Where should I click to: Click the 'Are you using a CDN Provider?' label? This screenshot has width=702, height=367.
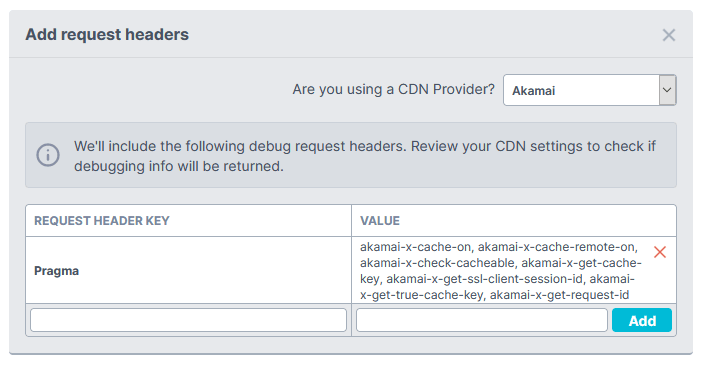click(x=394, y=90)
